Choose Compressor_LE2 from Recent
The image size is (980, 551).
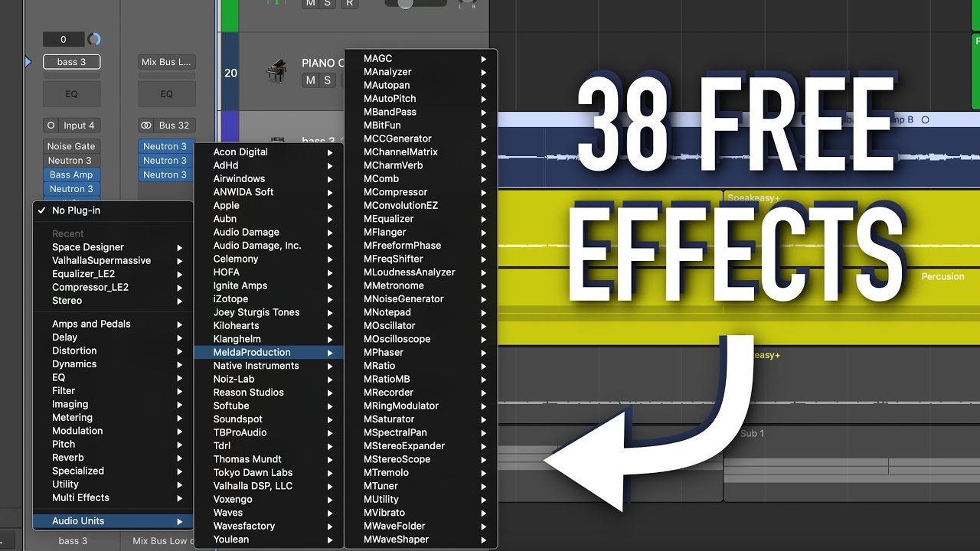(x=113, y=287)
